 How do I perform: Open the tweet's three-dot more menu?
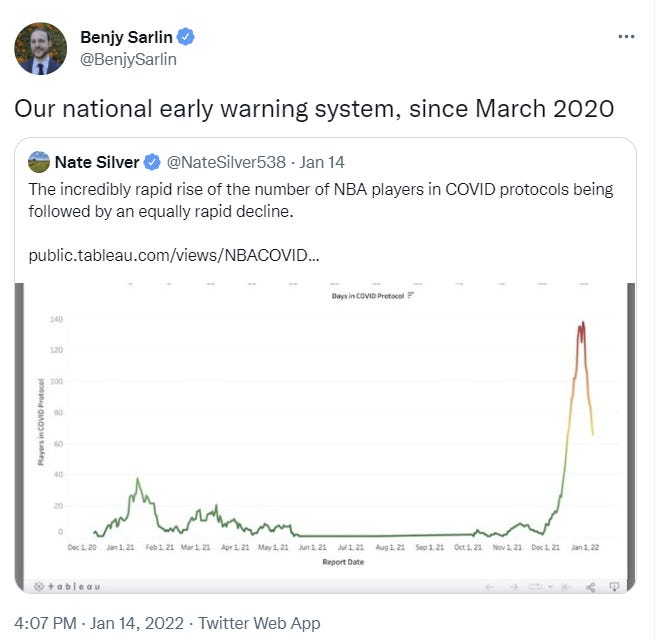tap(627, 37)
